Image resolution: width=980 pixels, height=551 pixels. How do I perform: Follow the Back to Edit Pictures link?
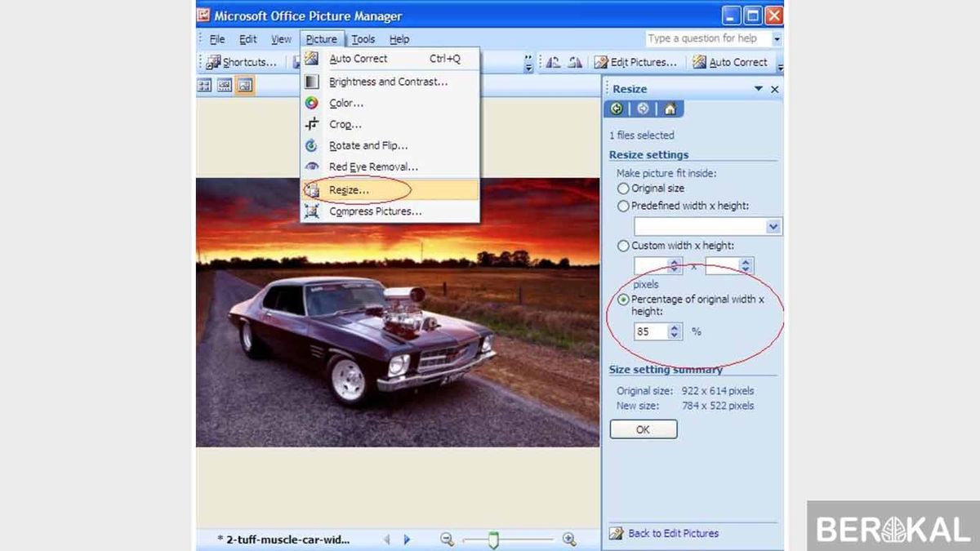click(674, 533)
